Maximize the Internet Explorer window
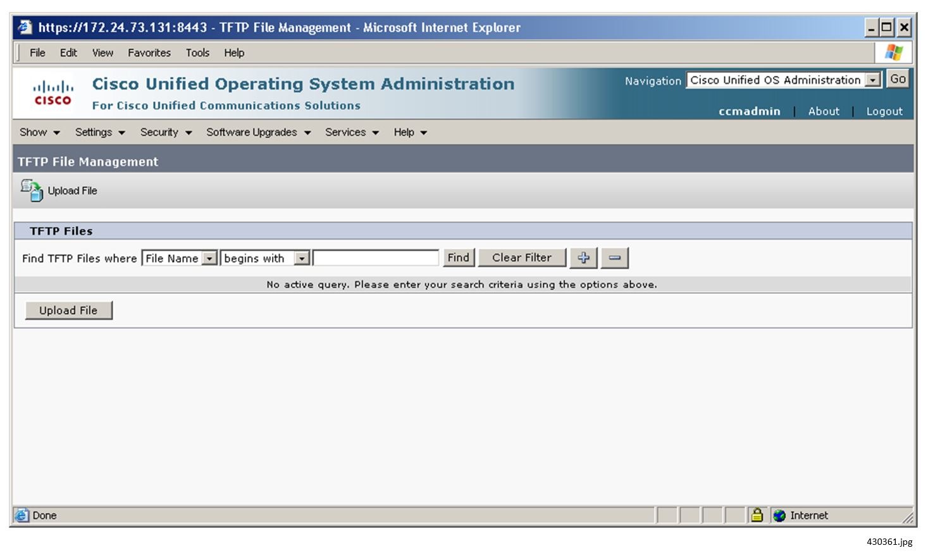The image size is (928, 560). click(x=887, y=27)
